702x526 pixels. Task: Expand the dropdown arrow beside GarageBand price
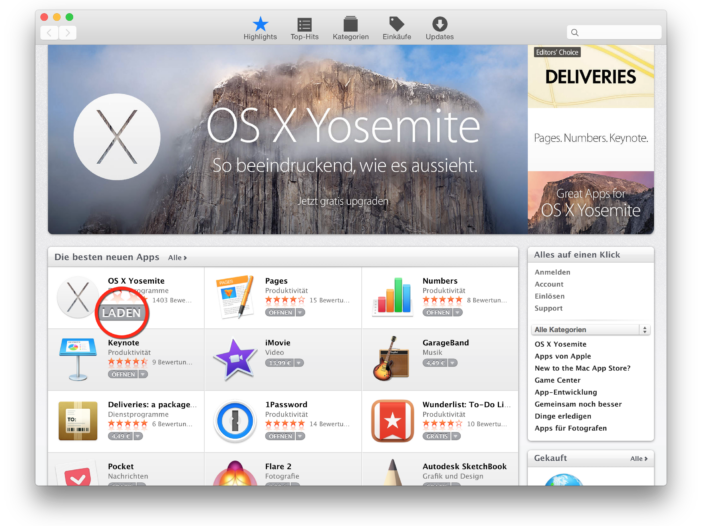(x=453, y=363)
